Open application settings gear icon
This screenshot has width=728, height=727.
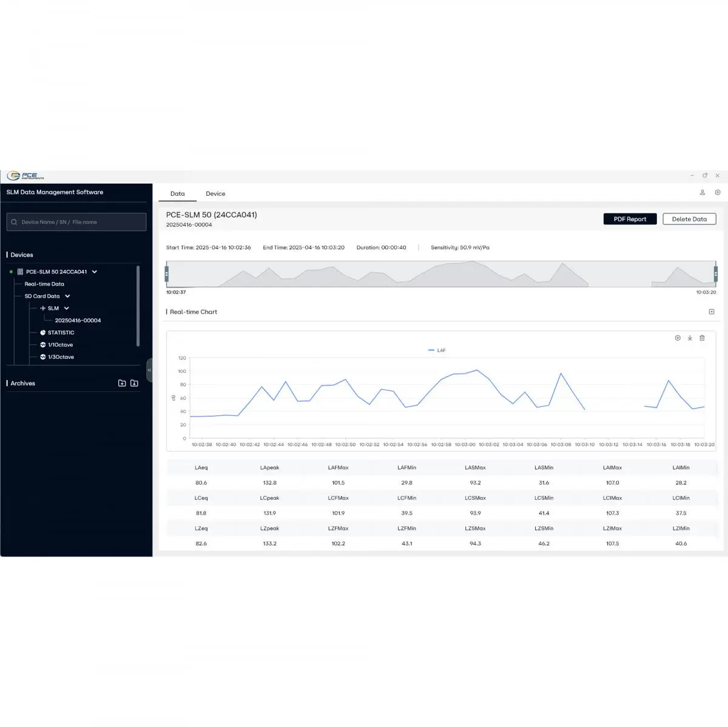click(718, 192)
